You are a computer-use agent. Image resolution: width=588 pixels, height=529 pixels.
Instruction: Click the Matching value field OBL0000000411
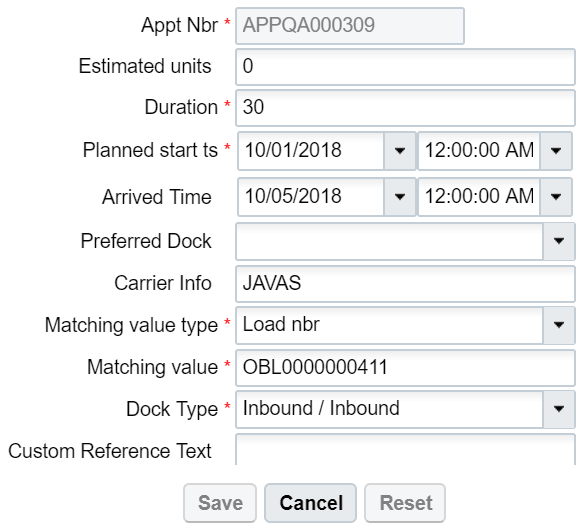pyautogui.click(x=405, y=368)
